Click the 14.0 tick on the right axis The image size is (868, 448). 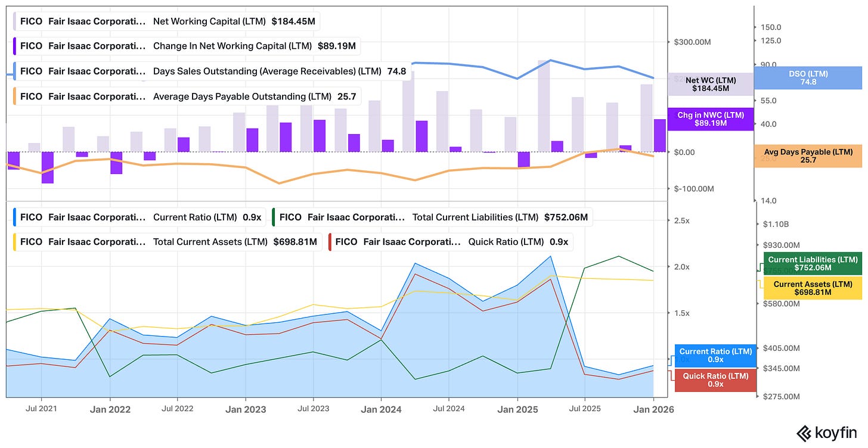pyautogui.click(x=769, y=201)
